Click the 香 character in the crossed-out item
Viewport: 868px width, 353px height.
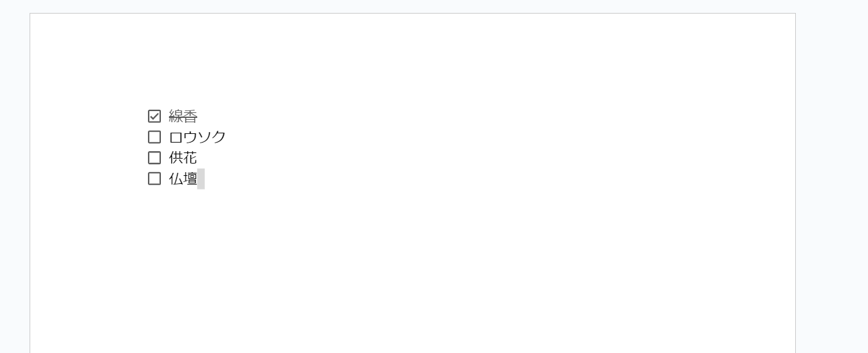click(x=190, y=116)
